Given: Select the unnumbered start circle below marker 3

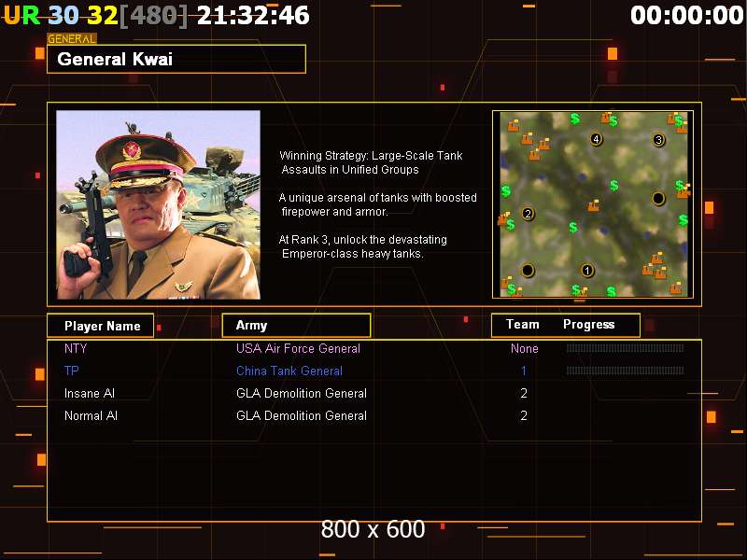Looking at the screenshot, I should pyautogui.click(x=658, y=198).
